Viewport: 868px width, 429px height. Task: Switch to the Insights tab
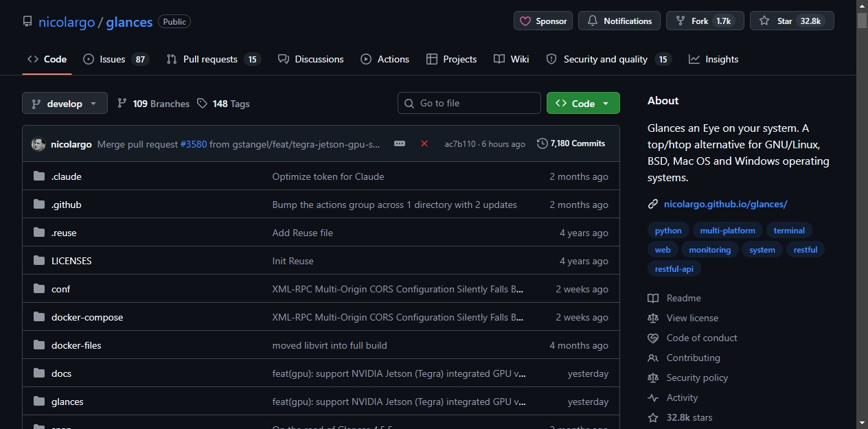click(713, 59)
